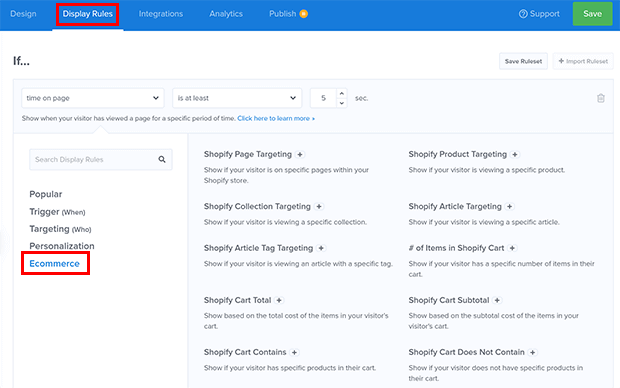Add the Shopify Article Tag Targeting plus icon

[321, 248]
